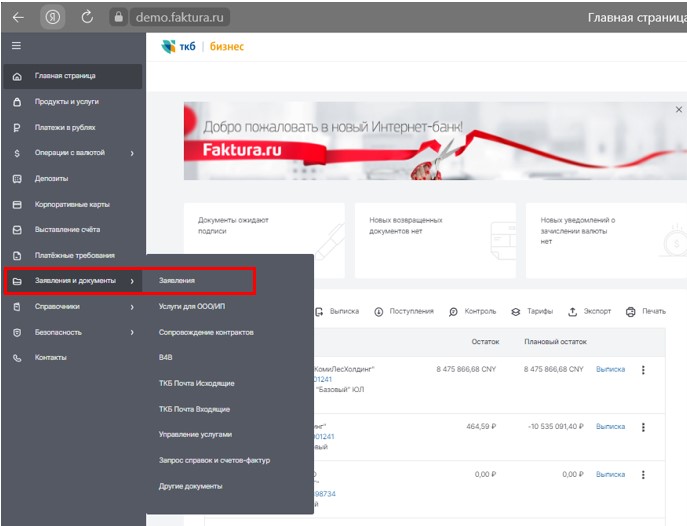Open Запрос справок и счетов-фактур

point(214,460)
